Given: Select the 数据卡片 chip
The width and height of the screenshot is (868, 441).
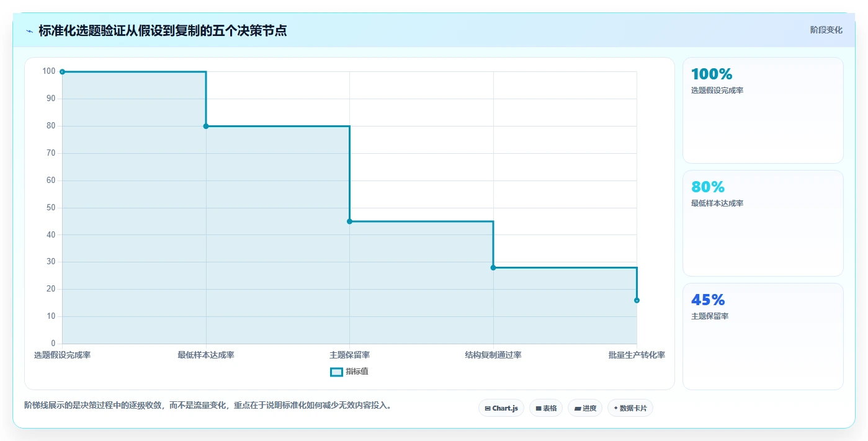Looking at the screenshot, I should pyautogui.click(x=630, y=408).
